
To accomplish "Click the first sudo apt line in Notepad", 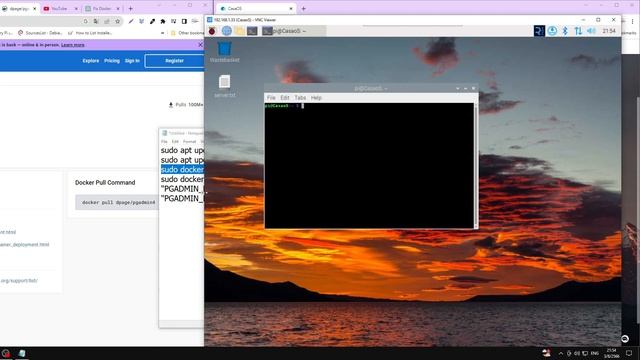I will pos(182,150).
